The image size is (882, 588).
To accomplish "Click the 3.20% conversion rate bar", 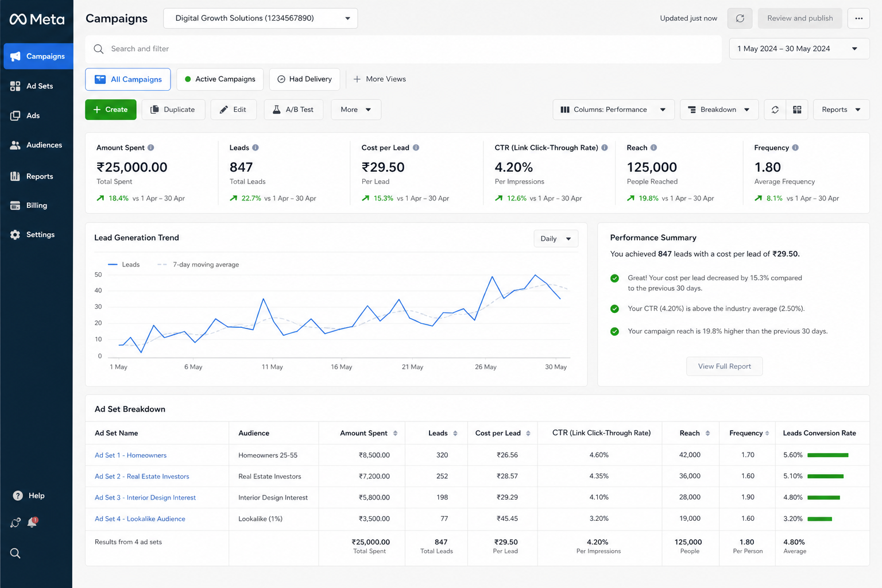I will point(819,519).
